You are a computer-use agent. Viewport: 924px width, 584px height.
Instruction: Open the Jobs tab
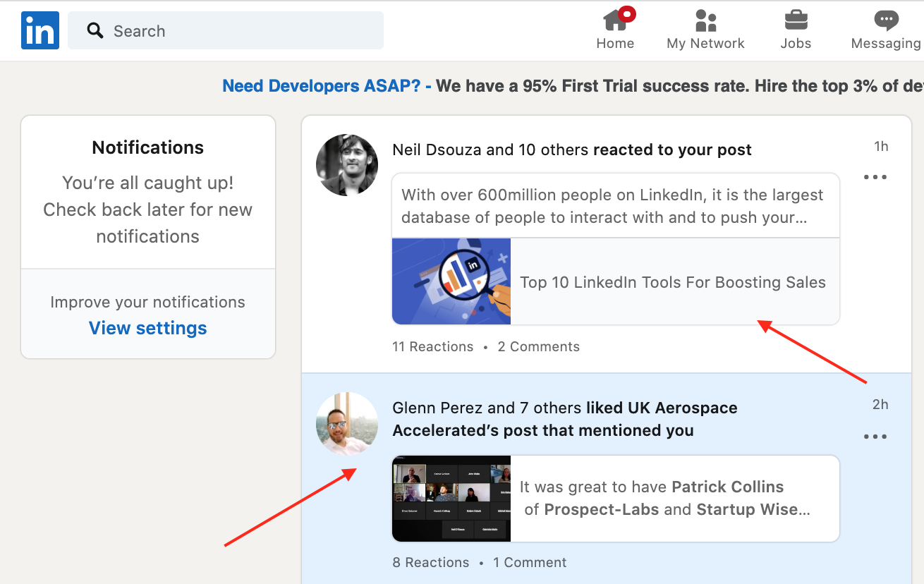(796, 30)
